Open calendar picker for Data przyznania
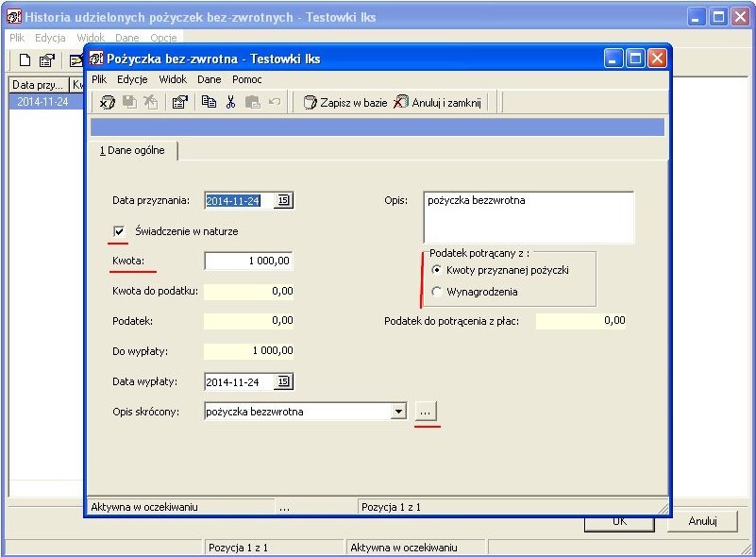 (x=283, y=200)
